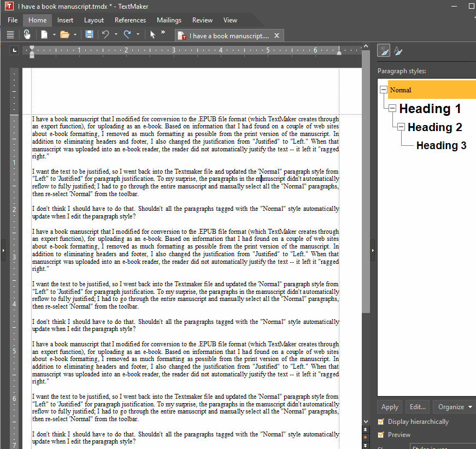This screenshot has height=449, width=476.
Task: Click the Save document toolbar icon
Action: (x=89, y=34)
